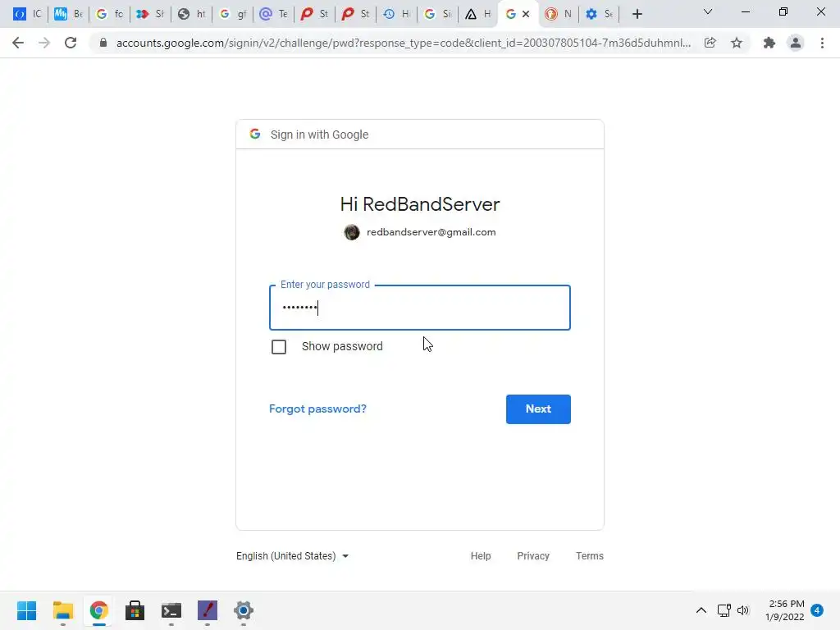Switch to the history tab labeled H
This screenshot has width=840, height=630.
[x=397, y=14]
